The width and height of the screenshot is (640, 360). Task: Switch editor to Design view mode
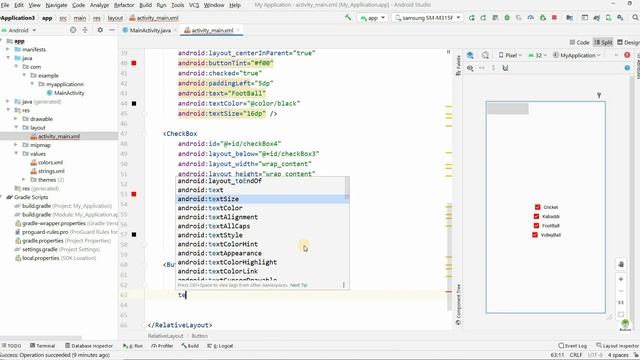pos(629,42)
